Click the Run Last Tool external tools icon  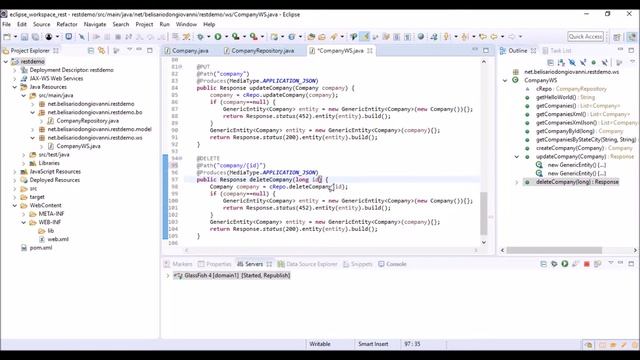pyautogui.click(x=254, y=37)
